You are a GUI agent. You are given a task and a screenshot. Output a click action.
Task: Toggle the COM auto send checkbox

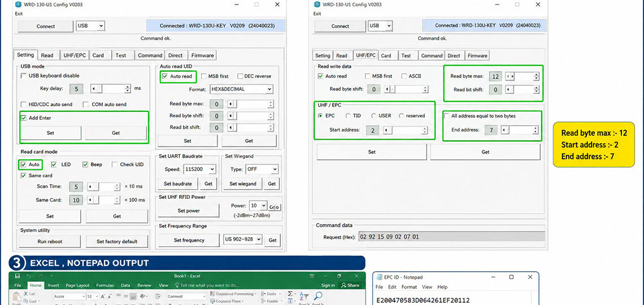(x=86, y=104)
